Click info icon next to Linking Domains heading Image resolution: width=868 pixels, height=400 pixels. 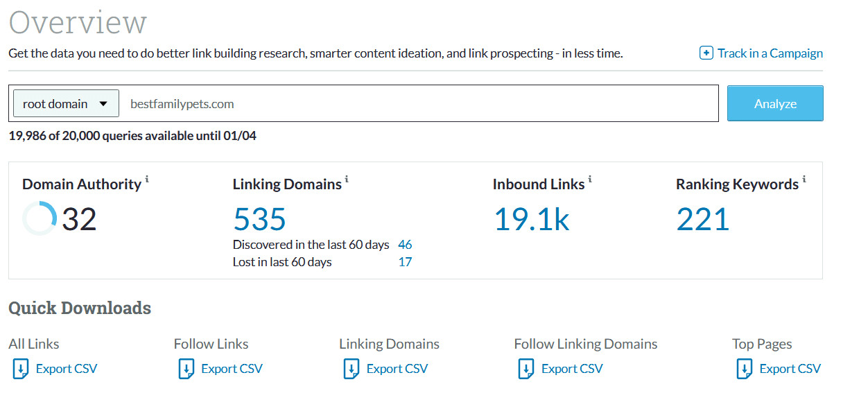(x=347, y=180)
